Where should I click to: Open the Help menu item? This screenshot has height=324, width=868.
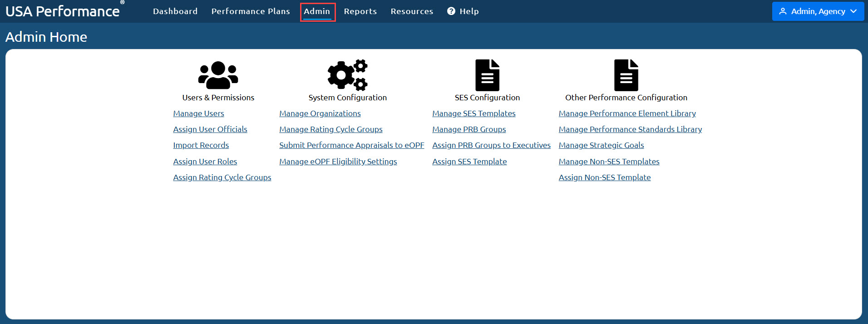tap(463, 11)
